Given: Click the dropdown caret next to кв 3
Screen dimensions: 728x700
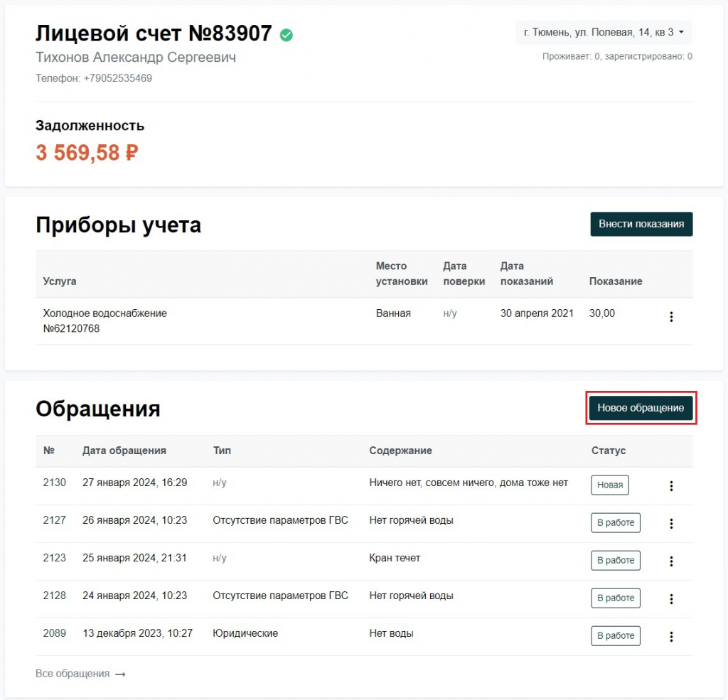Looking at the screenshot, I should pyautogui.click(x=681, y=32).
